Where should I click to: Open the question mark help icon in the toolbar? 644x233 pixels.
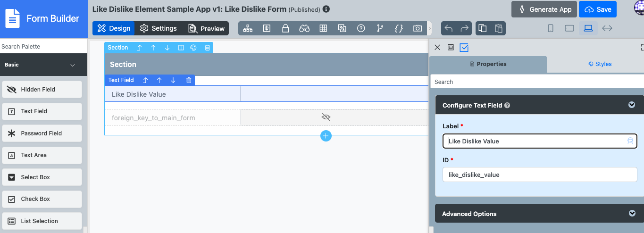361,28
